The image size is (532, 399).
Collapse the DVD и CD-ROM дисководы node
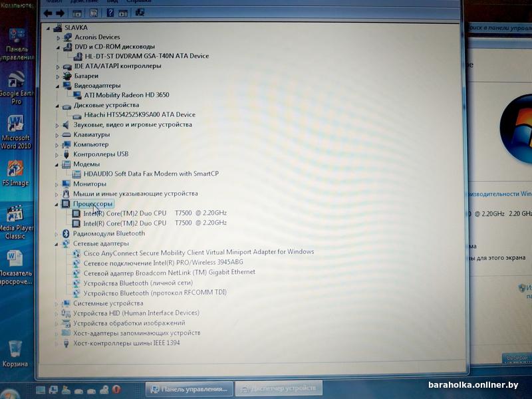pyautogui.click(x=58, y=47)
